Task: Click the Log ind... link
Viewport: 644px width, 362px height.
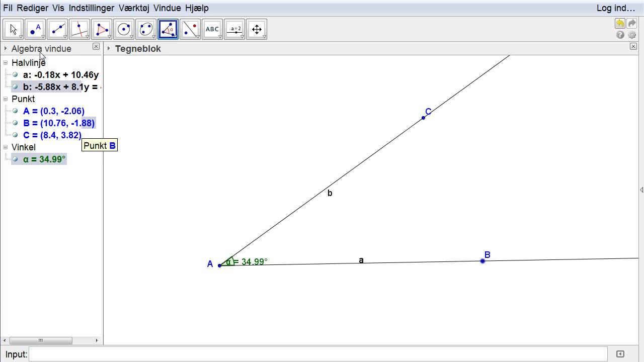Action: [x=616, y=8]
